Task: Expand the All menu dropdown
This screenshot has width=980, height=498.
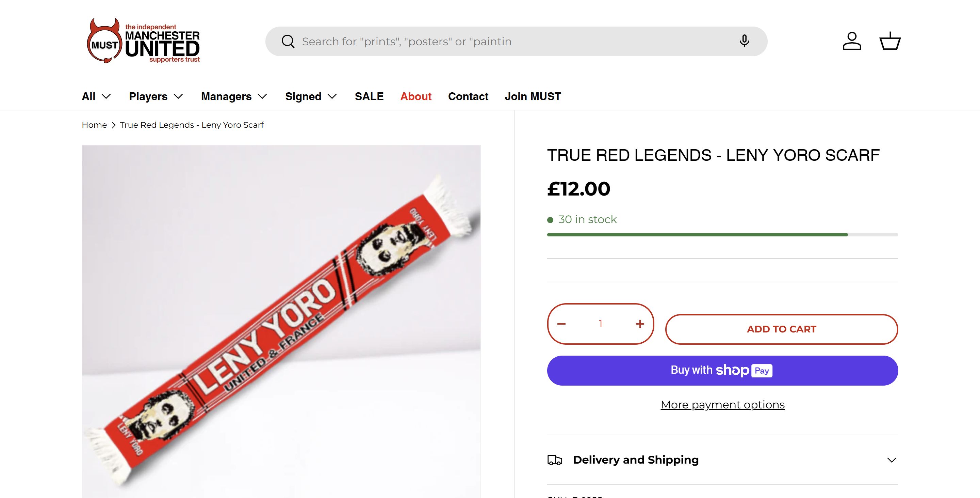Action: point(96,96)
